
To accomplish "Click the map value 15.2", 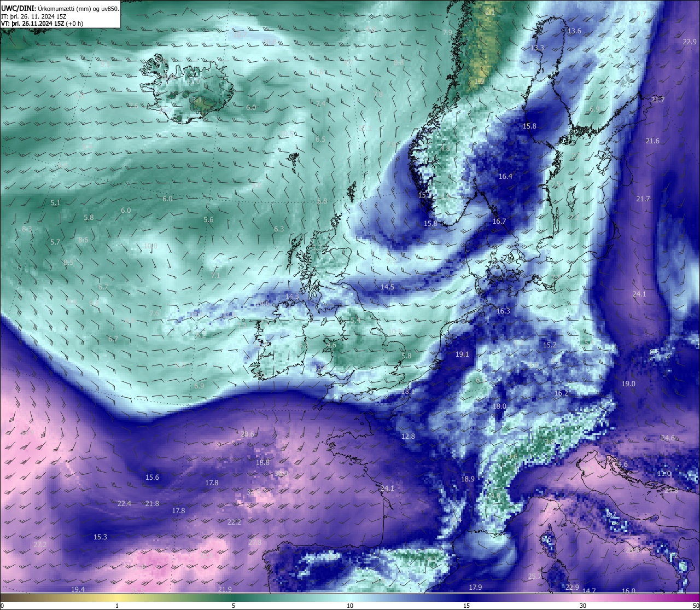I will coord(550,345).
